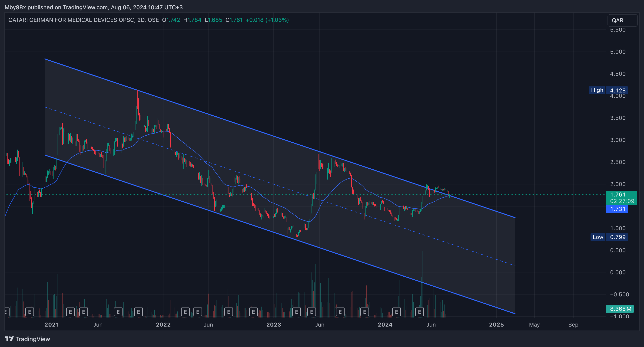644x347 pixels.
Task: Click the 2.500 price axis label
Action: tap(618, 162)
